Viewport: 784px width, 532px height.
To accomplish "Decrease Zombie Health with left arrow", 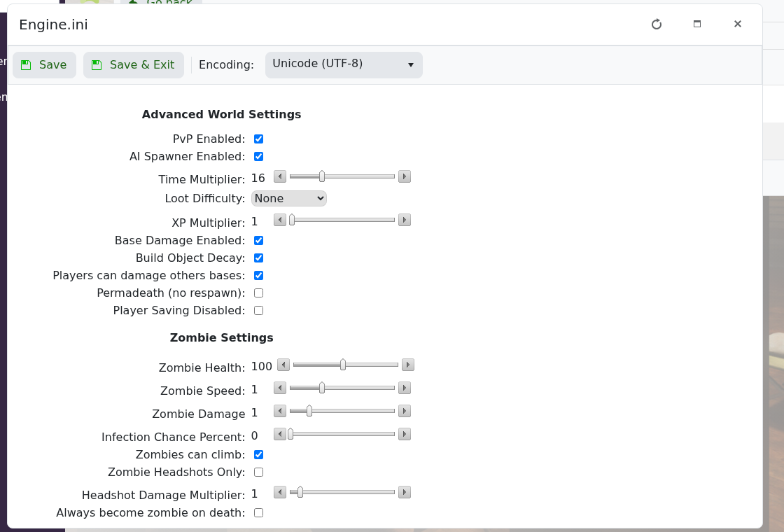I will click(x=283, y=365).
